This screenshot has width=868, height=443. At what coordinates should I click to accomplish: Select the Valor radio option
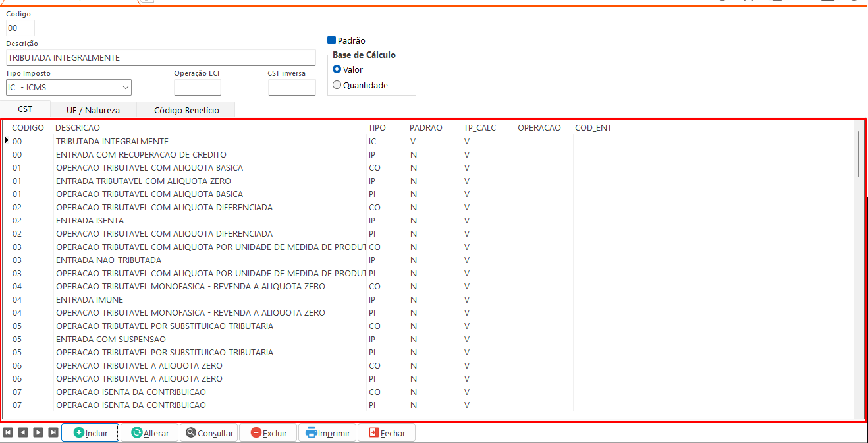pyautogui.click(x=337, y=69)
